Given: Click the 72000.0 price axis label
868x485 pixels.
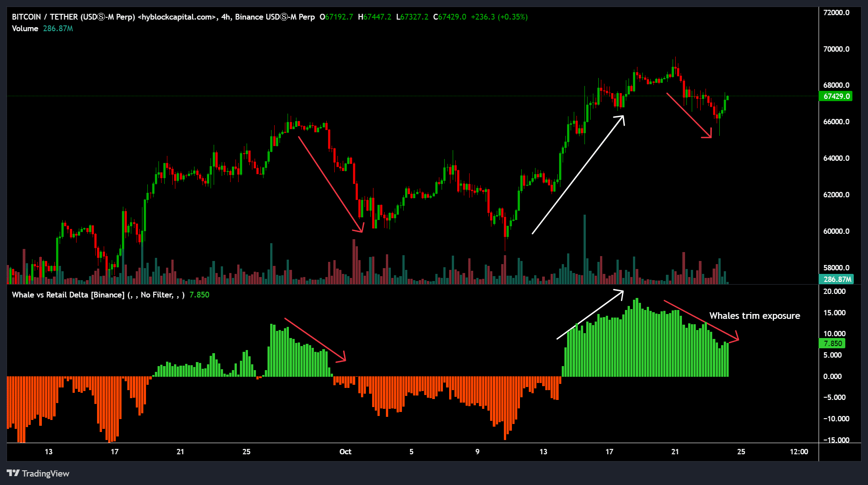Looking at the screenshot, I should click(836, 12).
